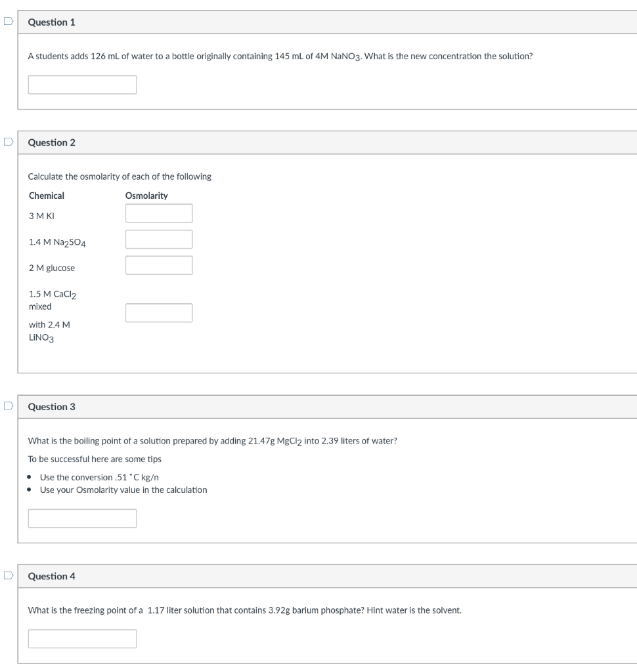Click the Question 4 freezing point answer field
The height and width of the screenshot is (672, 637).
pos(82,639)
